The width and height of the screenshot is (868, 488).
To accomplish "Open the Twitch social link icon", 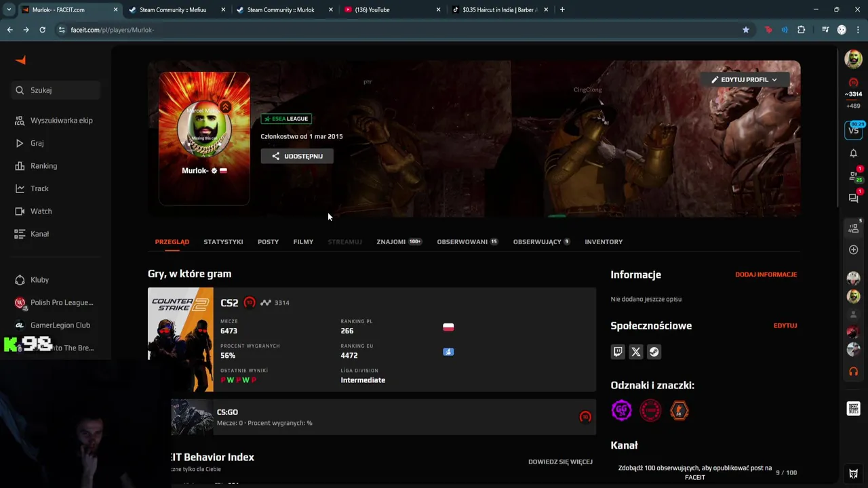I will click(x=618, y=352).
